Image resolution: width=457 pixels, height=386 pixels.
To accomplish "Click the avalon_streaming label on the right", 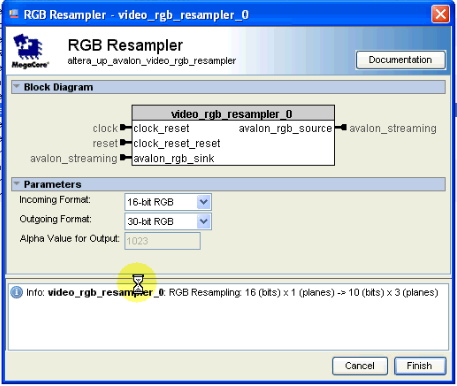I will 393,128.
